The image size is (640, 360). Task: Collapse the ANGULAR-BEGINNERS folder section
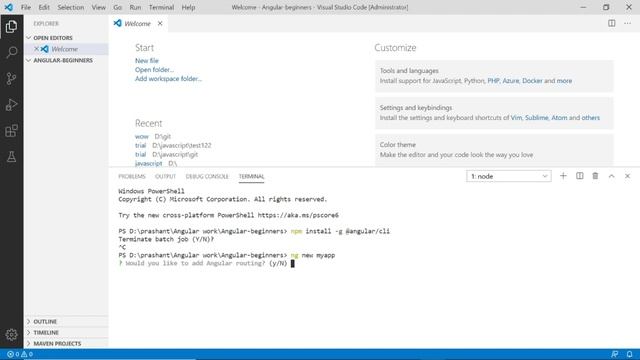pos(66,60)
